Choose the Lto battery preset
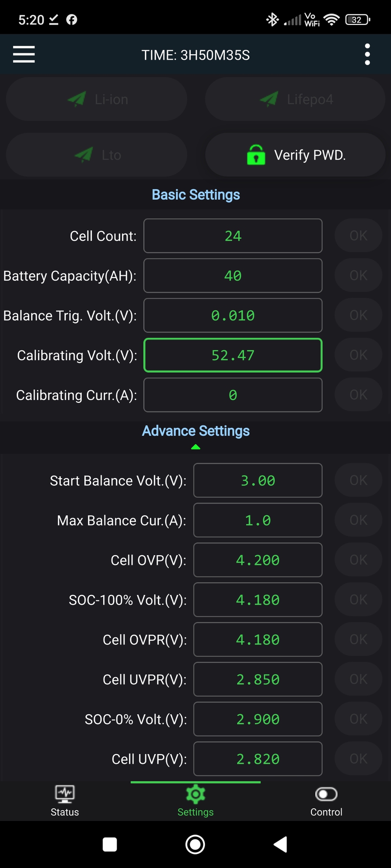The image size is (391, 868). tap(97, 155)
